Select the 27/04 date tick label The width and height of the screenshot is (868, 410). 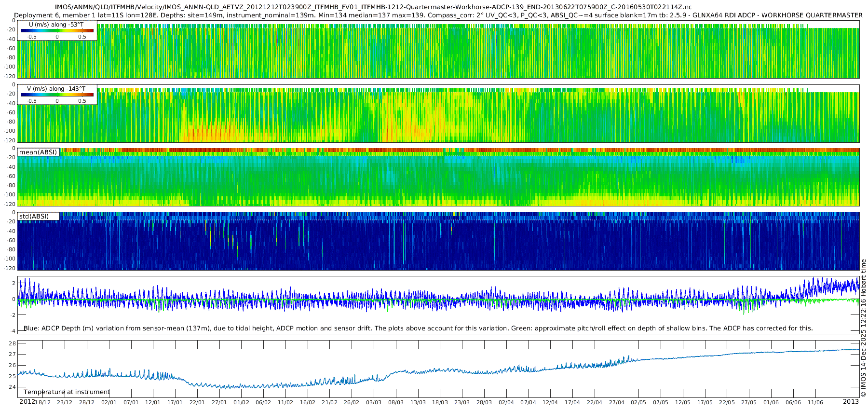[616, 402]
